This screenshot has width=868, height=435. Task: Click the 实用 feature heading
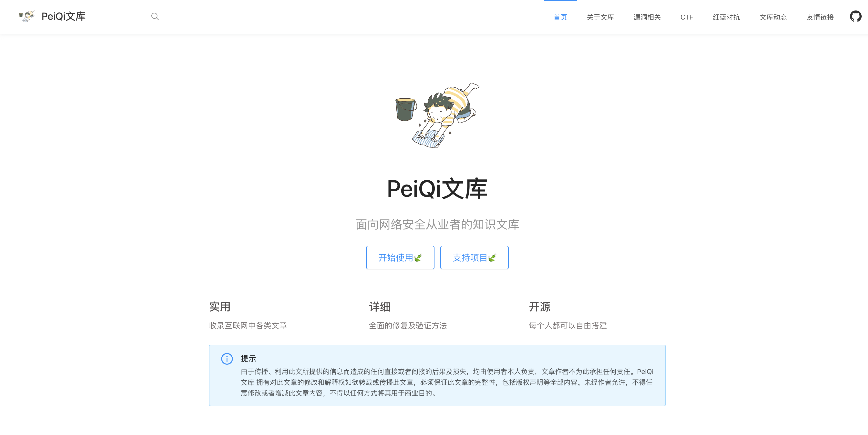(219, 307)
